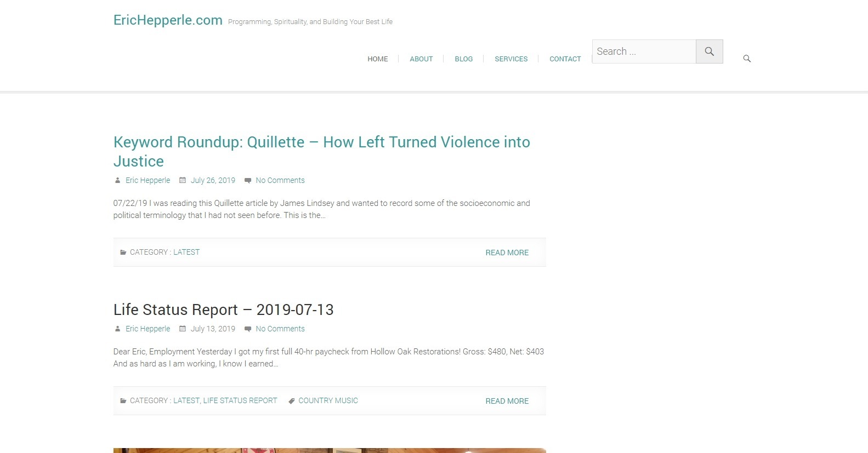Click the folder icon in Life Status Report category bar
The height and width of the screenshot is (453, 868).
pos(123,401)
